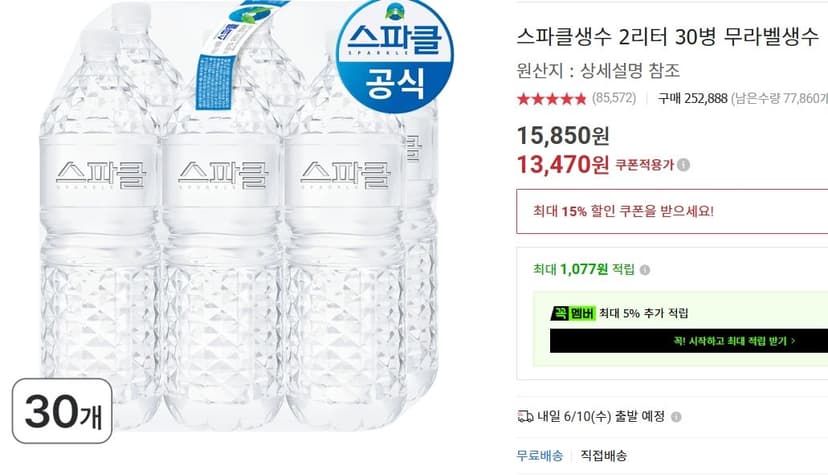The image size is (828, 475).
Task: Click the 최대 15% 할인 쿠폰 banner
Action: pyautogui.click(x=672, y=211)
